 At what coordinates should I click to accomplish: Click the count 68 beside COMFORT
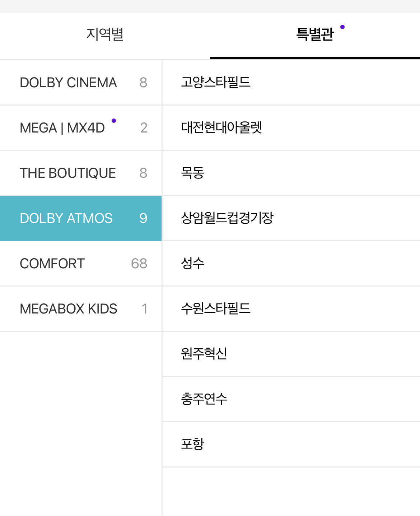pos(139,264)
